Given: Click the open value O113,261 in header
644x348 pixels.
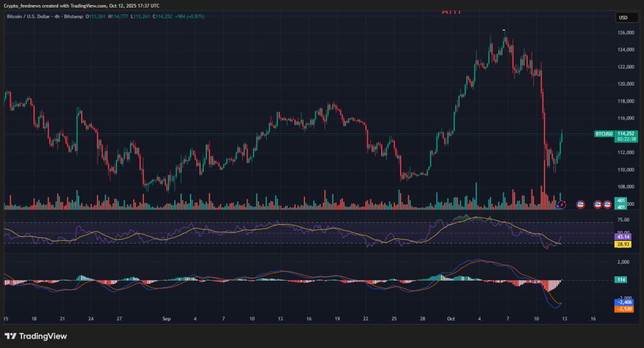Looking at the screenshot, I should click(96, 16).
